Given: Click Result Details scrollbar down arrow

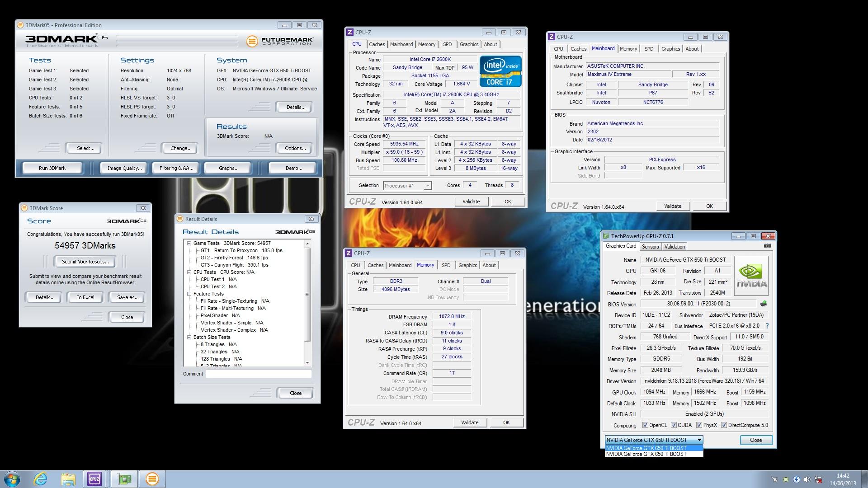Looking at the screenshot, I should point(307,362).
